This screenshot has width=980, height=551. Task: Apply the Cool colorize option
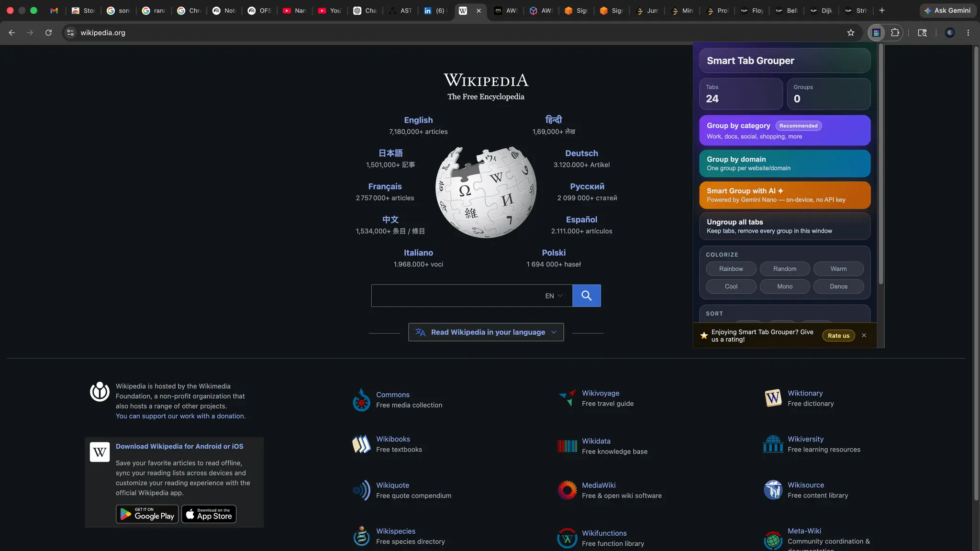pos(731,287)
